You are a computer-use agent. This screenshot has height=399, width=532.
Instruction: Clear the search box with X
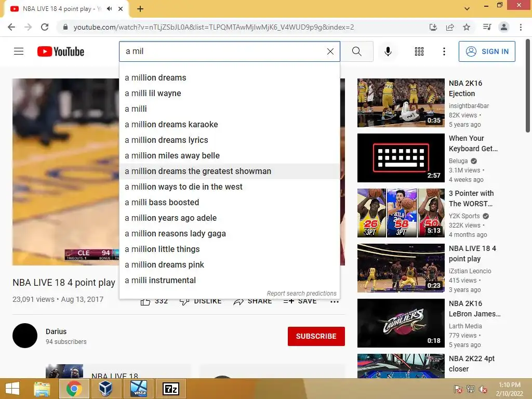[330, 51]
